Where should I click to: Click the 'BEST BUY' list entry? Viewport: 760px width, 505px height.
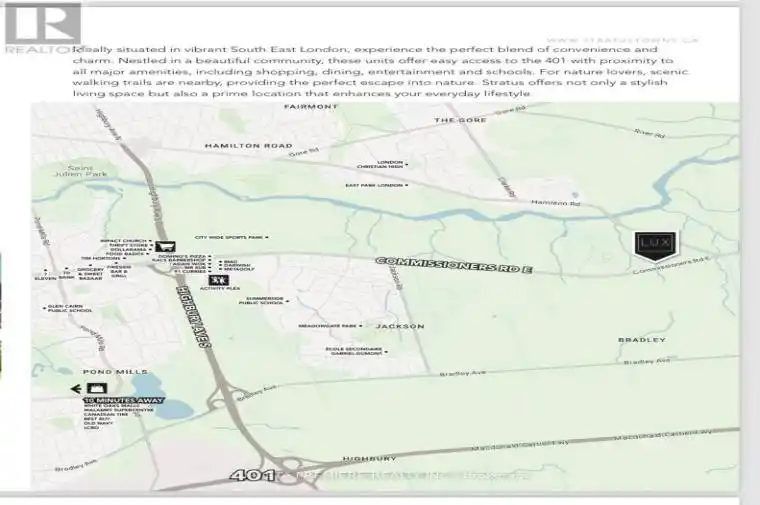coord(96,419)
